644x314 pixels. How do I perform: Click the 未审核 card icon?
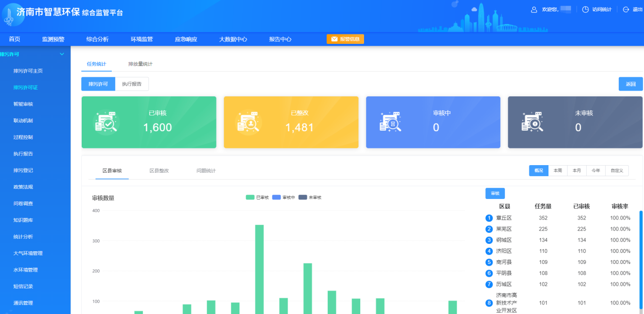tap(532, 122)
